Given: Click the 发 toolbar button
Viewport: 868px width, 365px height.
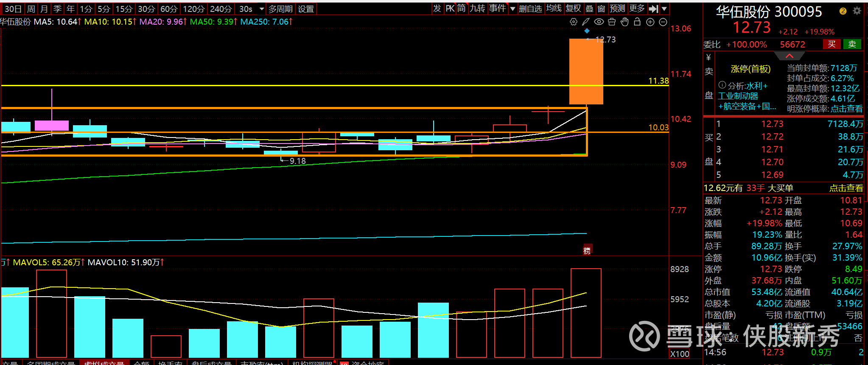Looking at the screenshot, I should [x=437, y=8].
